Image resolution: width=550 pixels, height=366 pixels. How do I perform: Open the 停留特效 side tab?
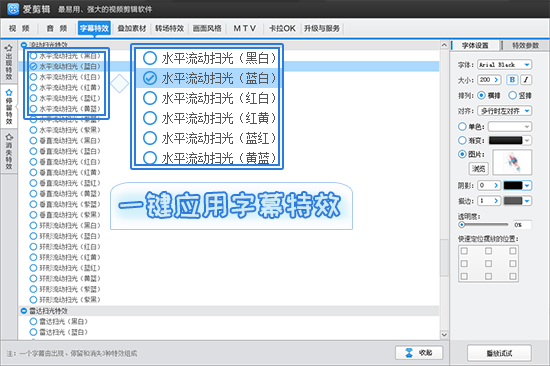(9, 107)
